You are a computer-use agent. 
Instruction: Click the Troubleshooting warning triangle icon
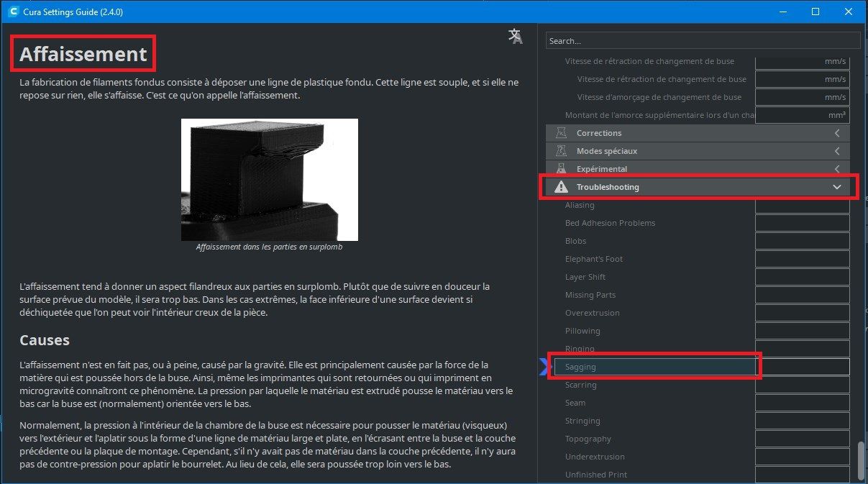[561, 187]
